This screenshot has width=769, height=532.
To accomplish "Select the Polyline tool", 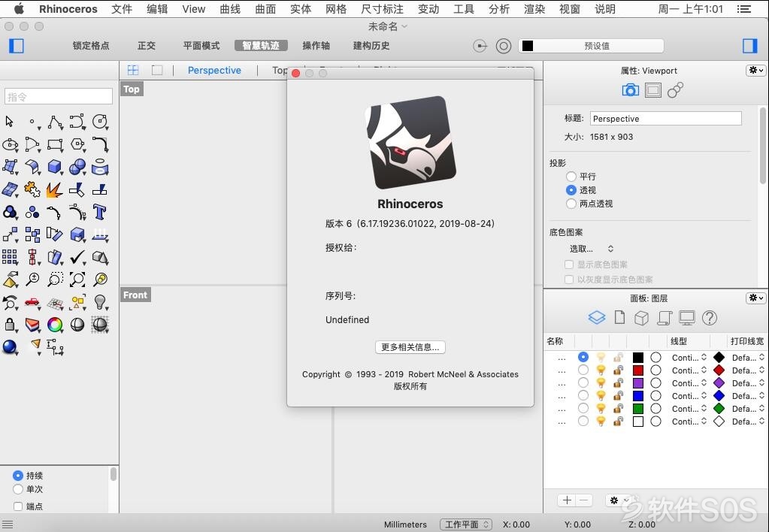I will [x=55, y=122].
